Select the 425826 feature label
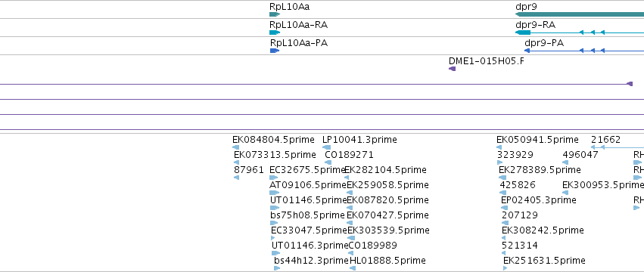Screen dimensions: 644x272 518,185
